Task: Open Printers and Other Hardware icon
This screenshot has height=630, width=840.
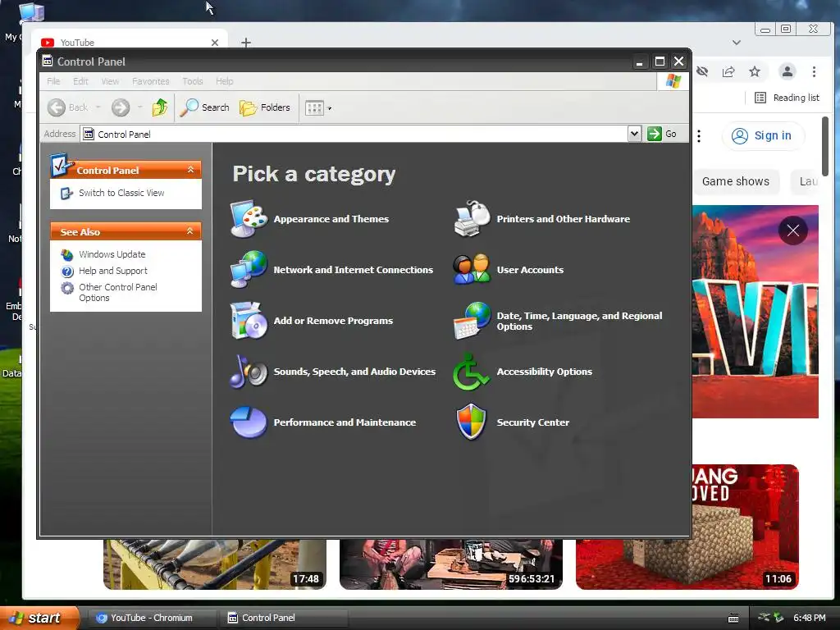Action: click(x=472, y=218)
